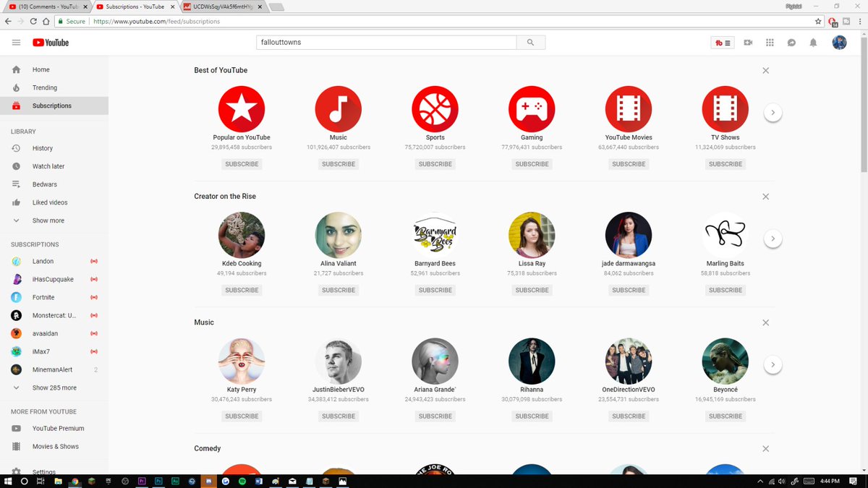Open jade darmawangsa's channel thumbnail

[629, 235]
